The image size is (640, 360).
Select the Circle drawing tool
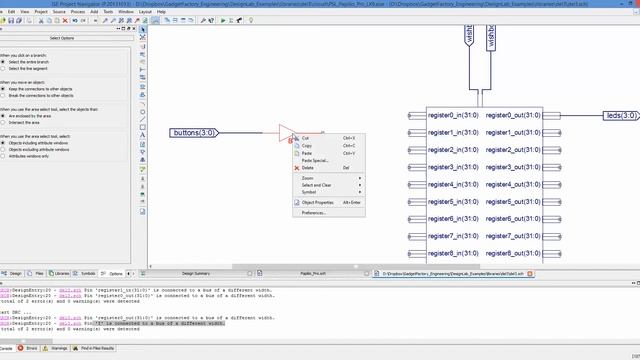click(x=142, y=112)
